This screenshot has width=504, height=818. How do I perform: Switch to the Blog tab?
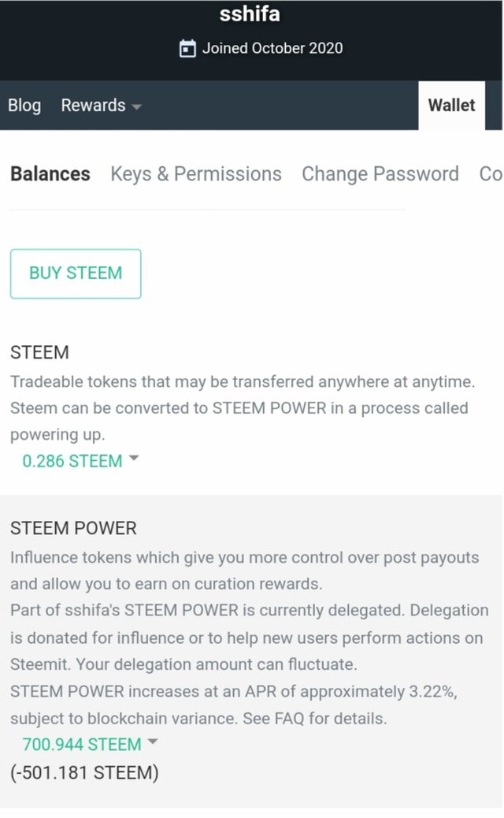pos(24,106)
